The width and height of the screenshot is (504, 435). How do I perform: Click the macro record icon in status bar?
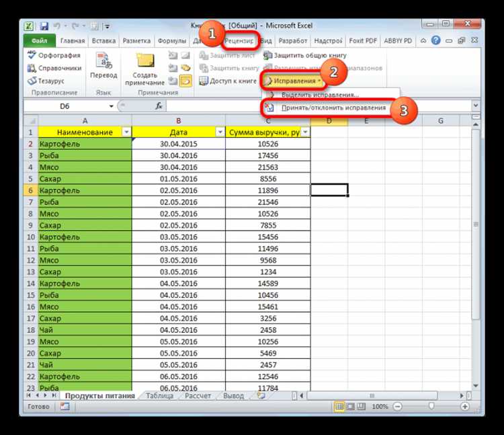[x=65, y=407]
